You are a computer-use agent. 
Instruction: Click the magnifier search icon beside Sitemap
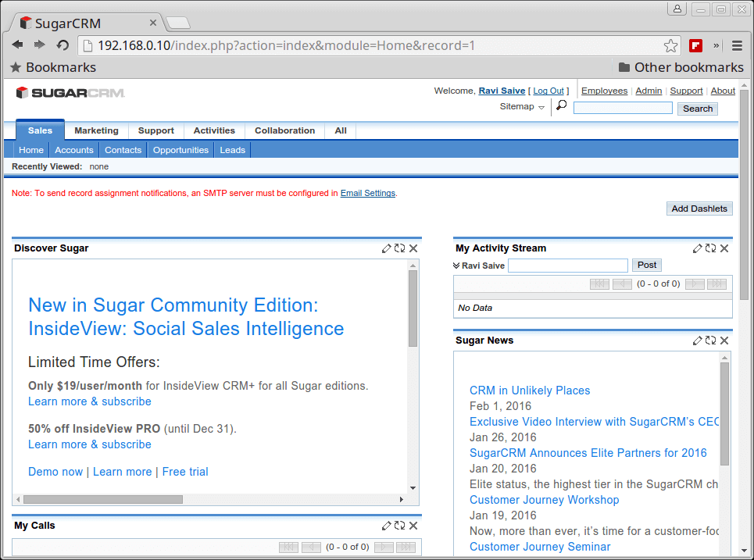tap(561, 105)
